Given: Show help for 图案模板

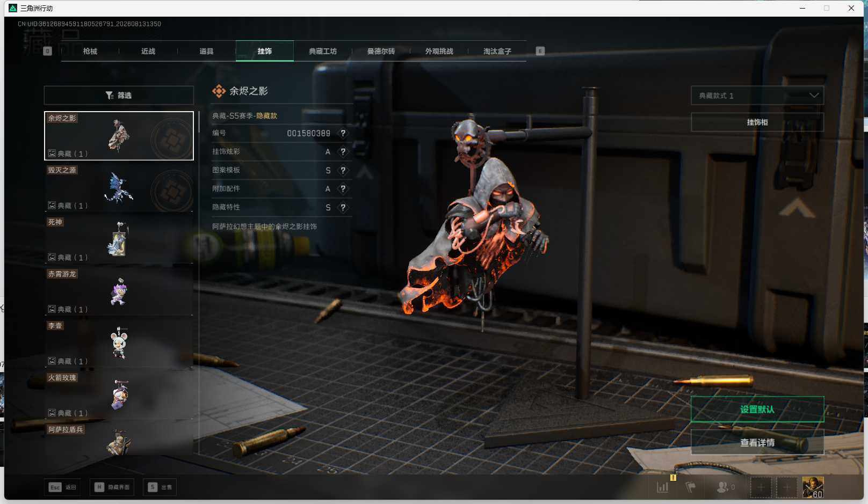Looking at the screenshot, I should click(x=343, y=170).
